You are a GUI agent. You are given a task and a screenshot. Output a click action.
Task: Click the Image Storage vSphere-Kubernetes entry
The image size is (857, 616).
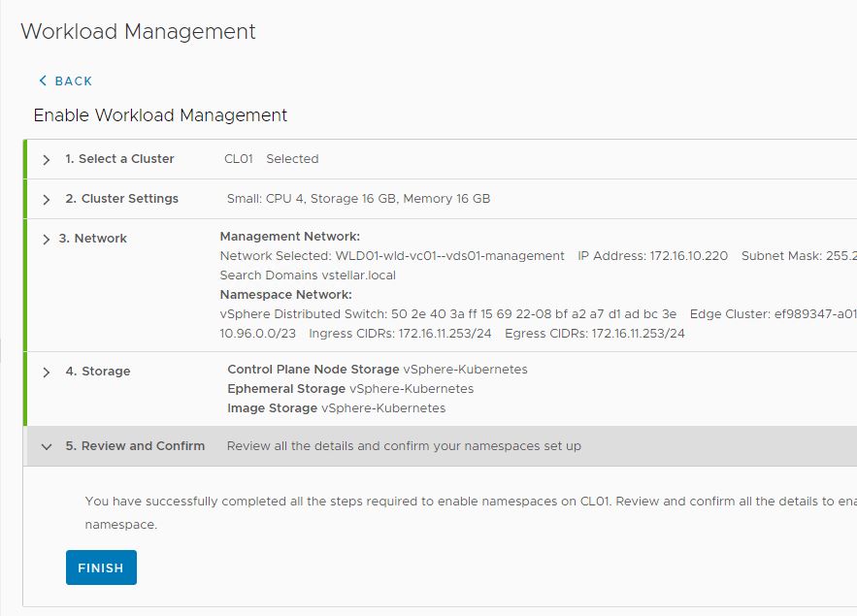pos(336,408)
